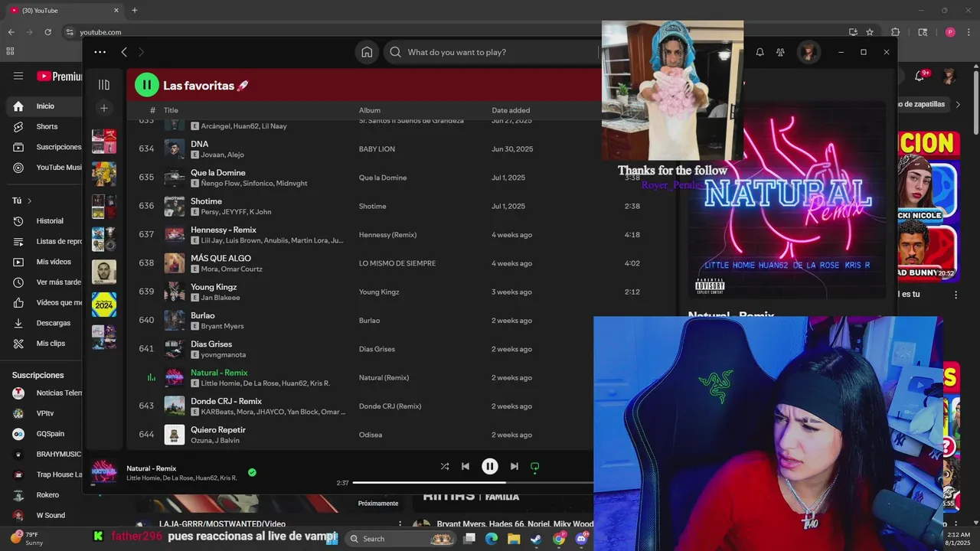Open Shorts in the YouTube sidebar
Viewport: 980px width, 551px height.
click(47, 126)
